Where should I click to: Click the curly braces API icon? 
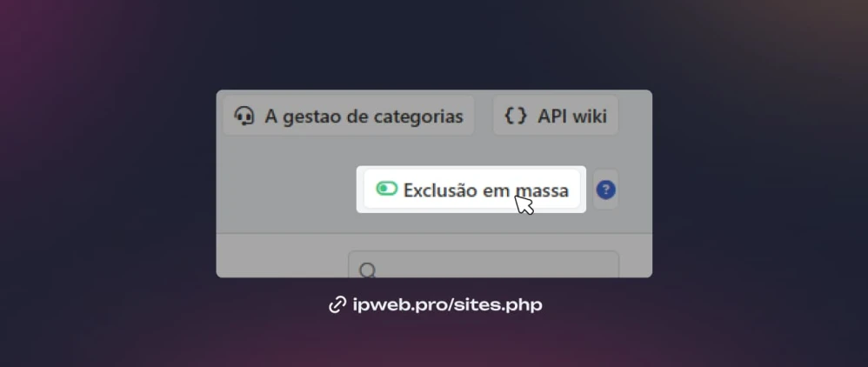(516, 116)
